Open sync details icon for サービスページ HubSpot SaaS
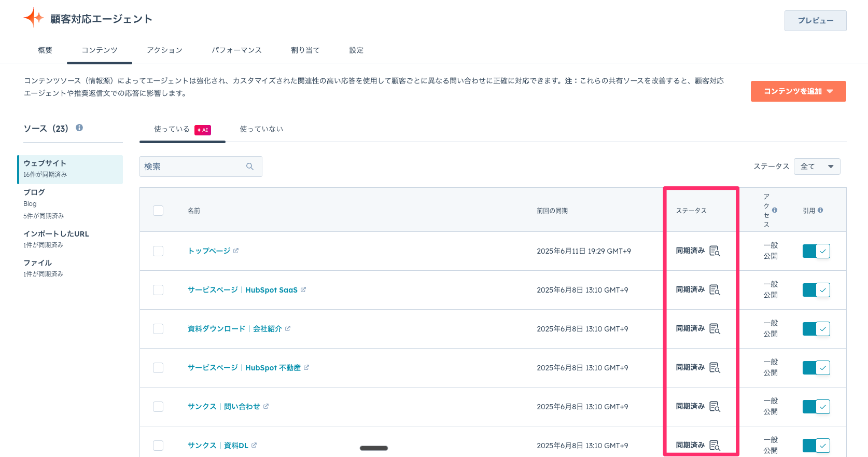 (715, 290)
